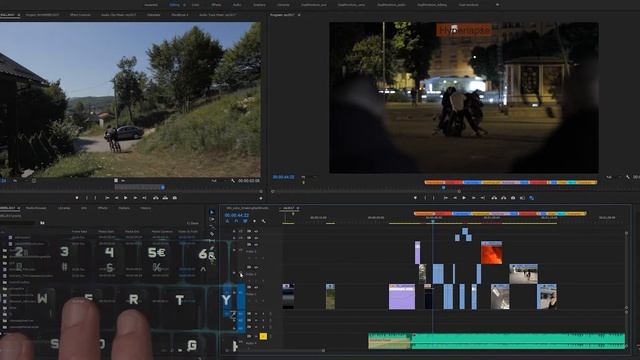The height and width of the screenshot is (360, 640).
Task: Add a marker in the Program monitor
Action: coord(415,198)
